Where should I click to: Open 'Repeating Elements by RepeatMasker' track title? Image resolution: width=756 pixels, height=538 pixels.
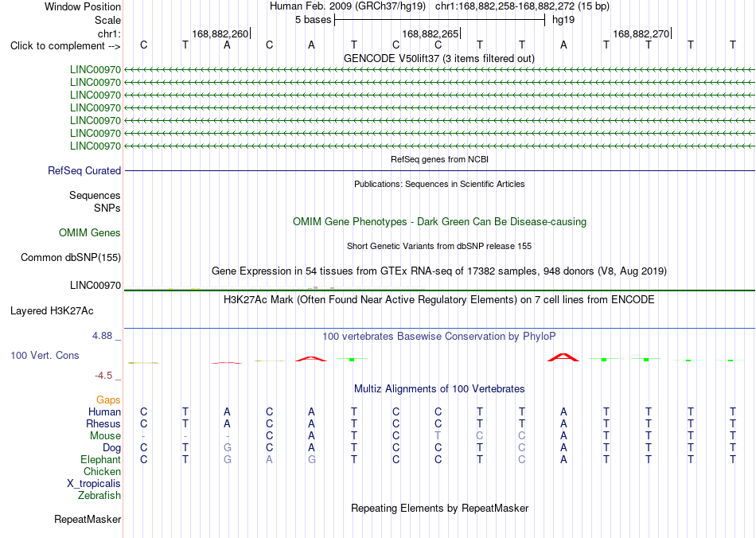pyautogui.click(x=440, y=508)
